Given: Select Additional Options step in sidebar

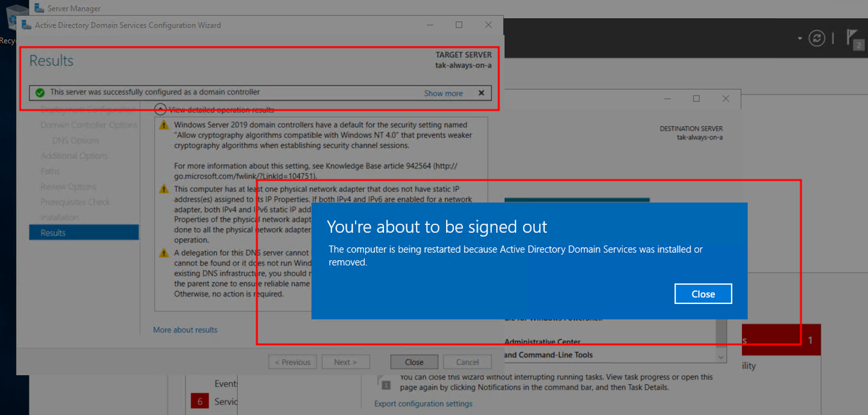Looking at the screenshot, I should coord(74,156).
